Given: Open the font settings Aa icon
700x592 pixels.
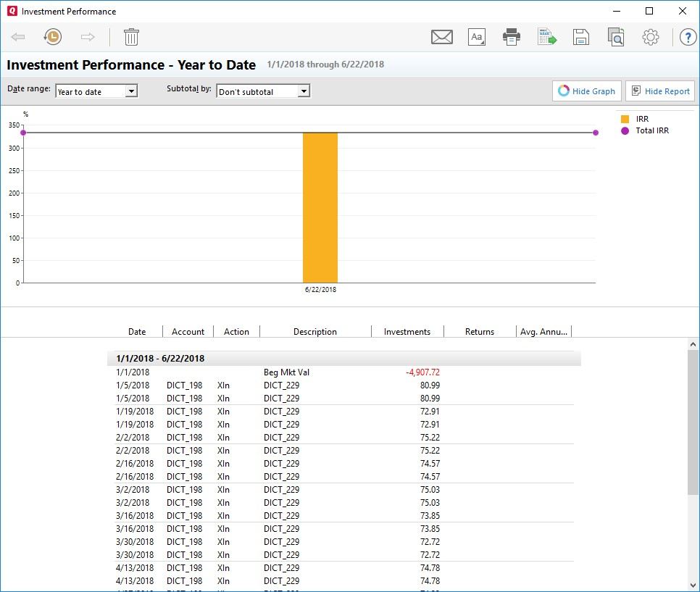Looking at the screenshot, I should [476, 37].
